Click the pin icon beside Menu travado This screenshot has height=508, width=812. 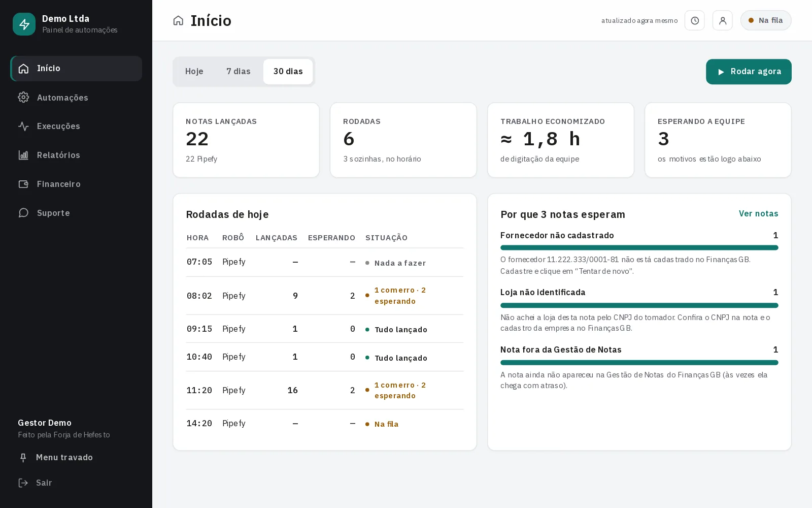[x=23, y=458]
